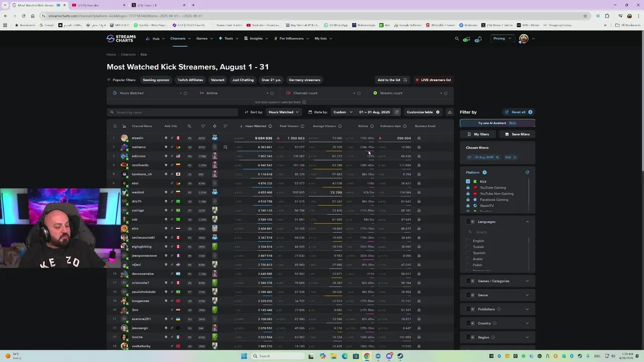The height and width of the screenshot is (362, 644).
Task: Tick the Spanish language checkbox
Action: pyautogui.click(x=468, y=253)
